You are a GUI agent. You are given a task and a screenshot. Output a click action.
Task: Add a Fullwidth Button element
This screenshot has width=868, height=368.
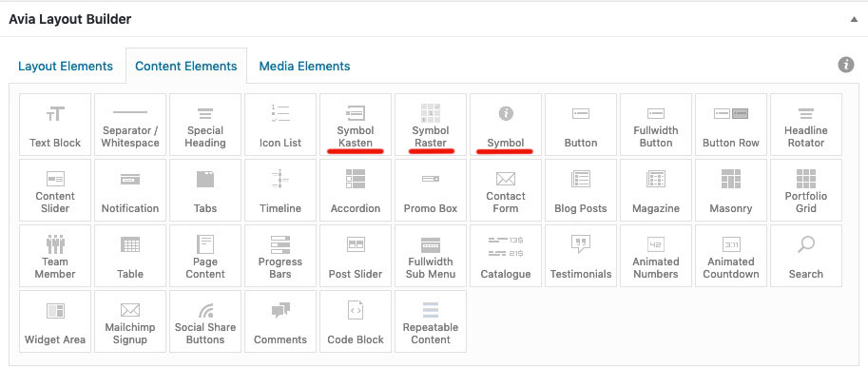click(x=656, y=125)
